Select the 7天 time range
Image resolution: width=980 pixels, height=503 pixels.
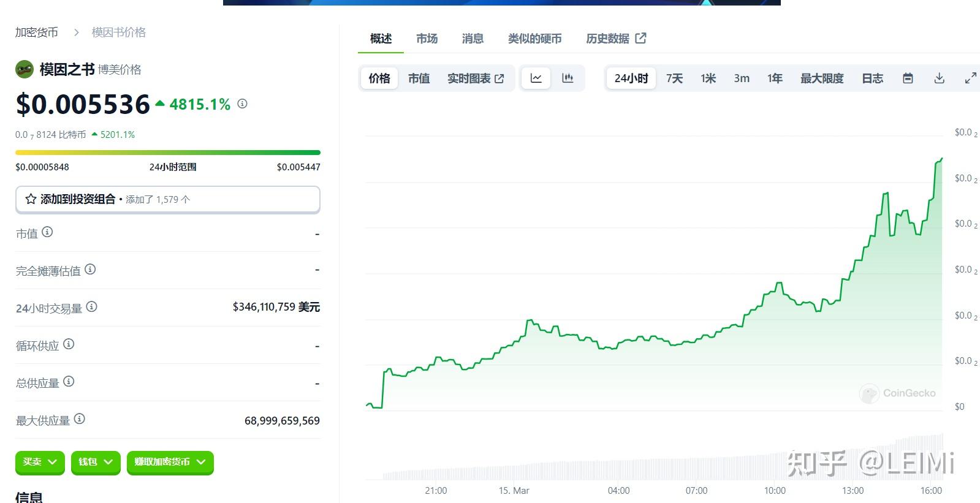(x=675, y=78)
